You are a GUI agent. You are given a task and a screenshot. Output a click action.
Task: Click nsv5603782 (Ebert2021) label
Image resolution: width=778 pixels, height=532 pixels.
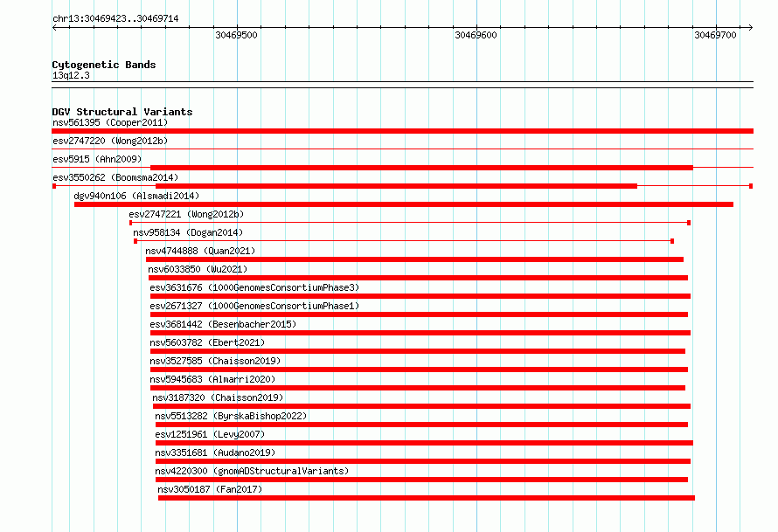click(207, 342)
